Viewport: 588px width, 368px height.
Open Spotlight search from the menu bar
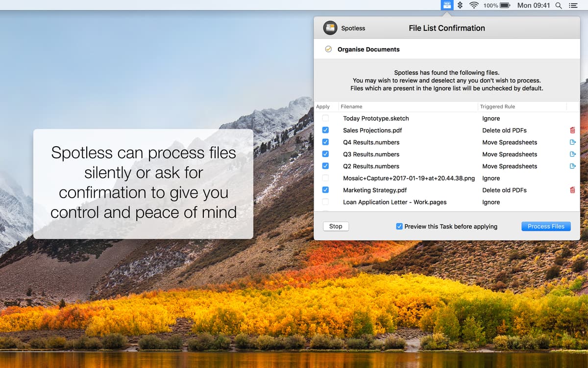[x=559, y=5]
